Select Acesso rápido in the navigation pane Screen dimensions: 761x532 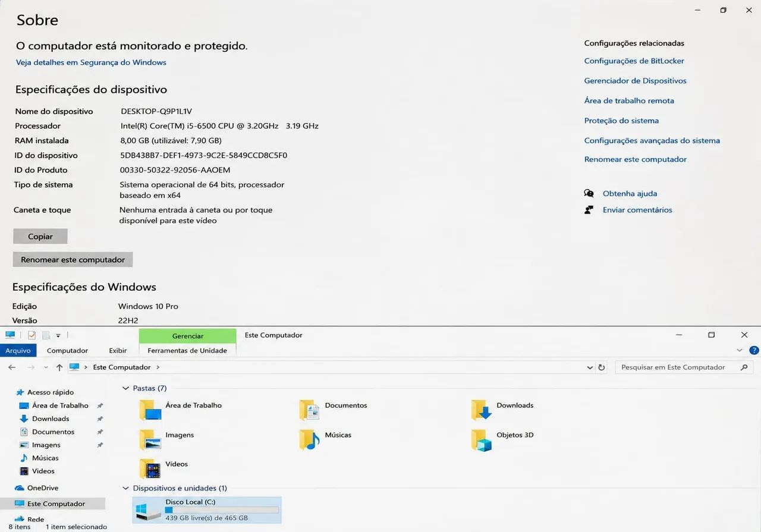coord(51,392)
